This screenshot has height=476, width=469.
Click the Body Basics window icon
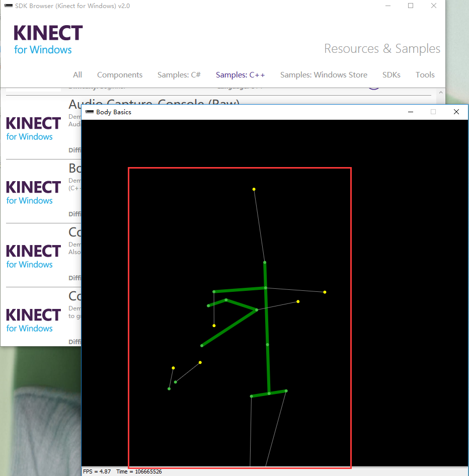tap(89, 112)
